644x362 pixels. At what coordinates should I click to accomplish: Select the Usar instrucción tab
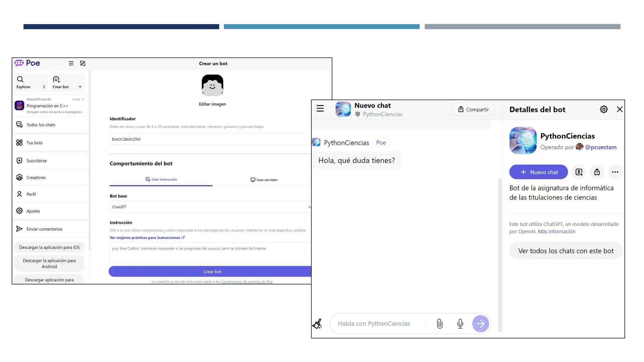tap(161, 179)
